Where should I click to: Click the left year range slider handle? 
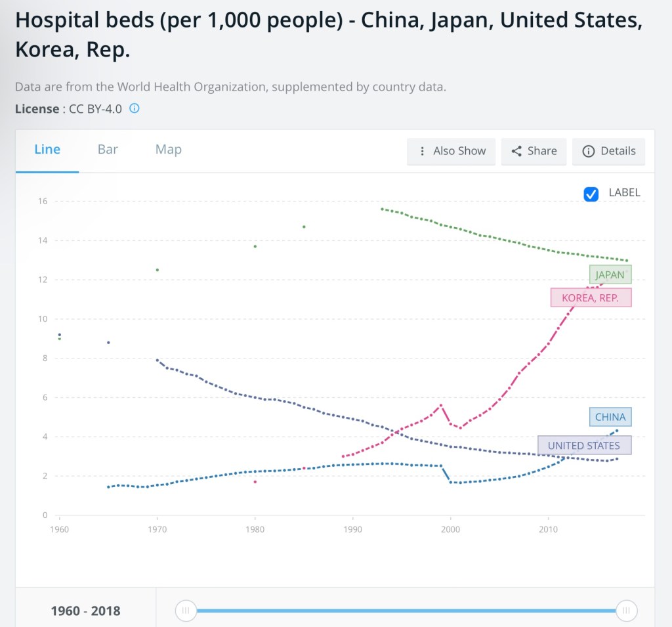(186, 611)
